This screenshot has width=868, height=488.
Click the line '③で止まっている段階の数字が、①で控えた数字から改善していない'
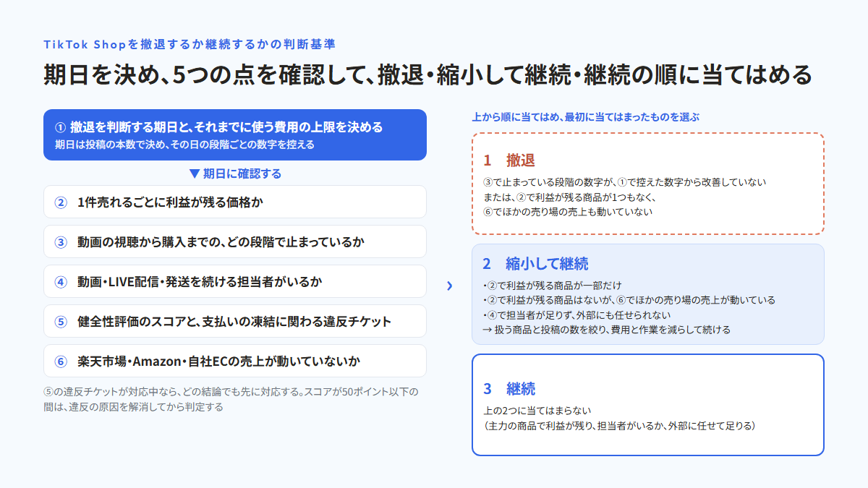[x=624, y=182]
